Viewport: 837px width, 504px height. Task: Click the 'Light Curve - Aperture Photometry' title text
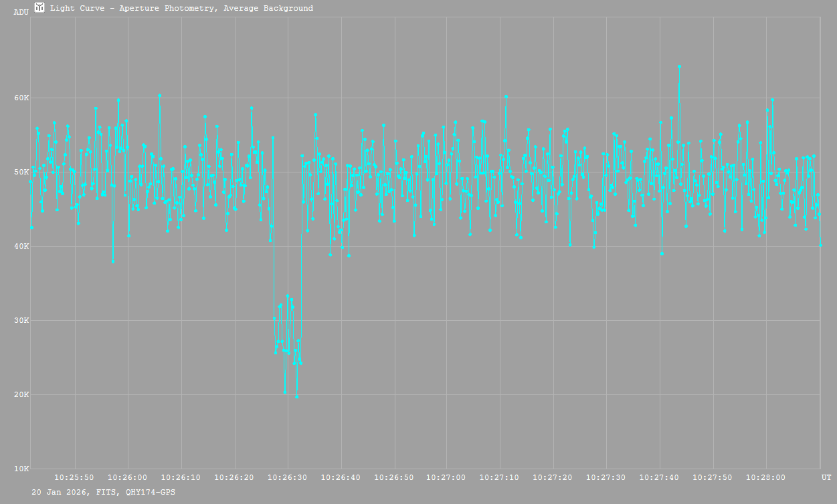click(x=181, y=8)
